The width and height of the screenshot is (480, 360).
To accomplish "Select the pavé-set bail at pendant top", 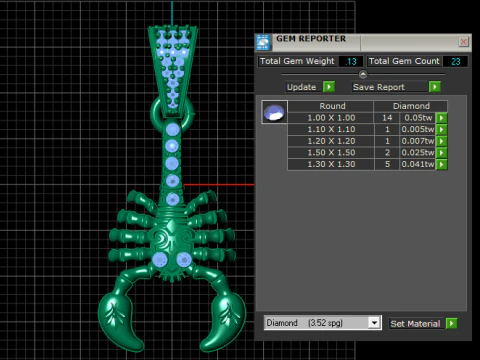I will 172,71.
